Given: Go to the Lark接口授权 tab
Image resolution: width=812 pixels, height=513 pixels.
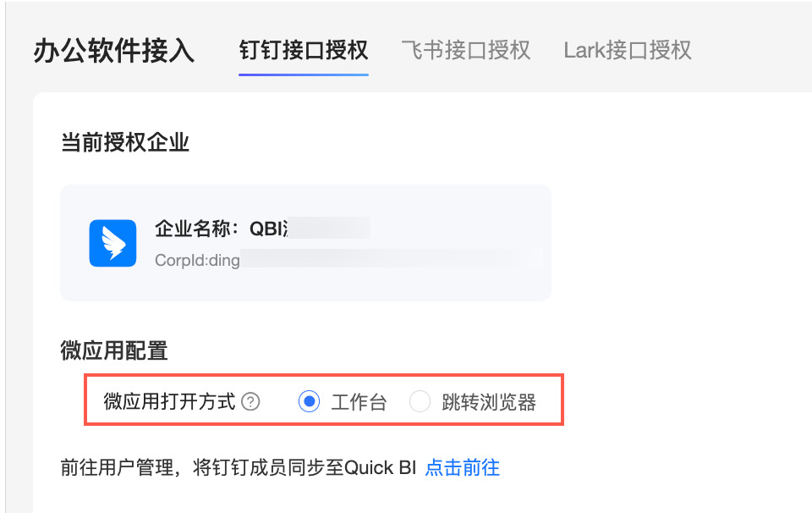Looking at the screenshot, I should (628, 50).
